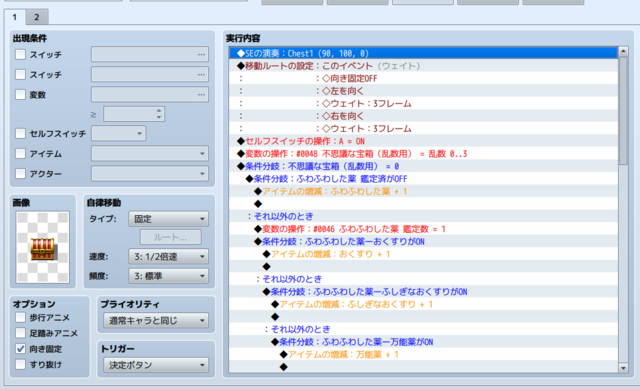The height and width of the screenshot is (389, 640).
Task: Open the 速度 dropdown showing 1/2倍速
Action: point(169,256)
